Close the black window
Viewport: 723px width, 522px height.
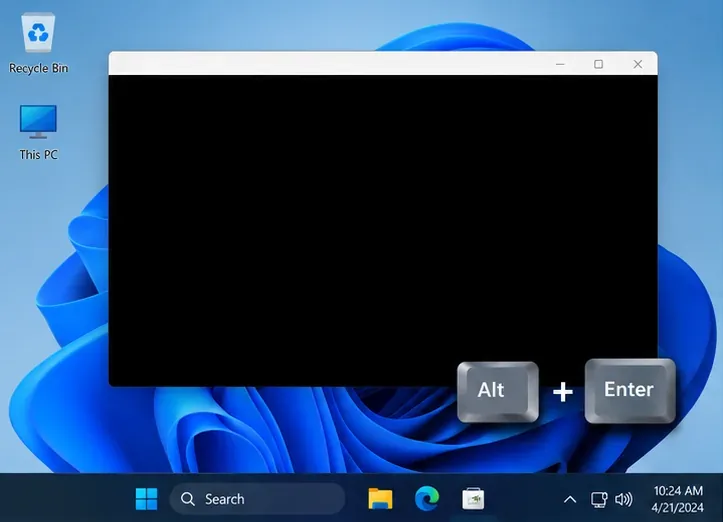(638, 64)
